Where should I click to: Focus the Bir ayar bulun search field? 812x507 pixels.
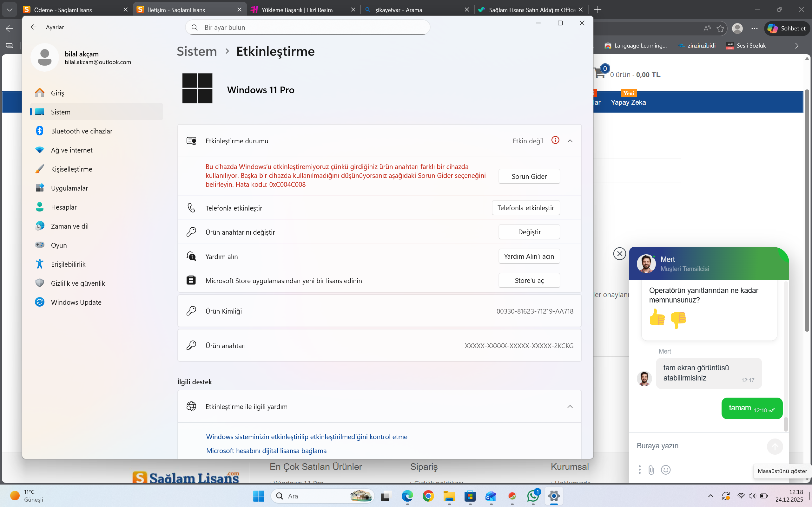point(308,27)
